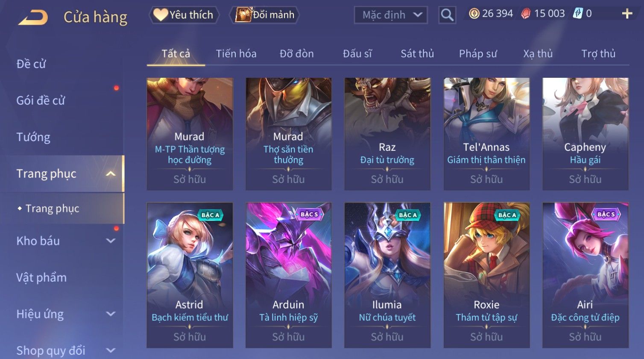Switch to the Sát thủ tab
The height and width of the screenshot is (359, 644).
tap(417, 53)
